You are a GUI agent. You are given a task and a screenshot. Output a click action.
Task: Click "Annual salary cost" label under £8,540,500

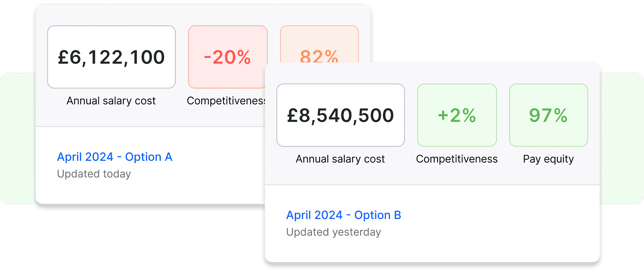pos(340,159)
